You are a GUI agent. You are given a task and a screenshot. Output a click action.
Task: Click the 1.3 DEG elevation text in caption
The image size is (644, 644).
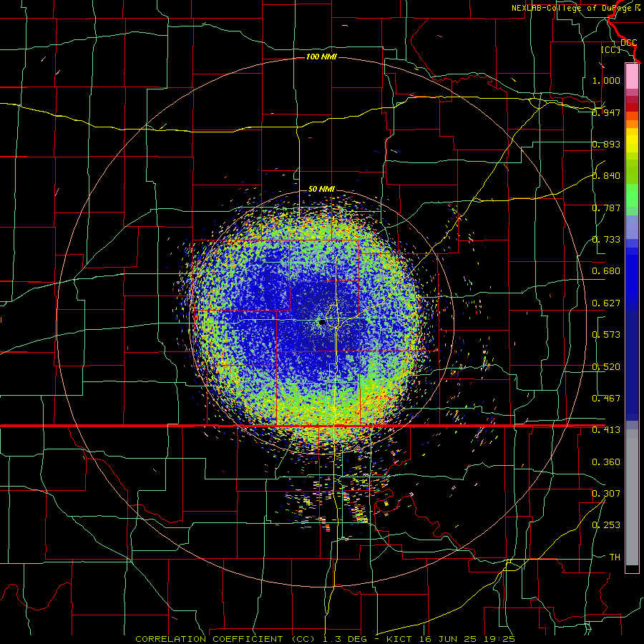(x=344, y=639)
